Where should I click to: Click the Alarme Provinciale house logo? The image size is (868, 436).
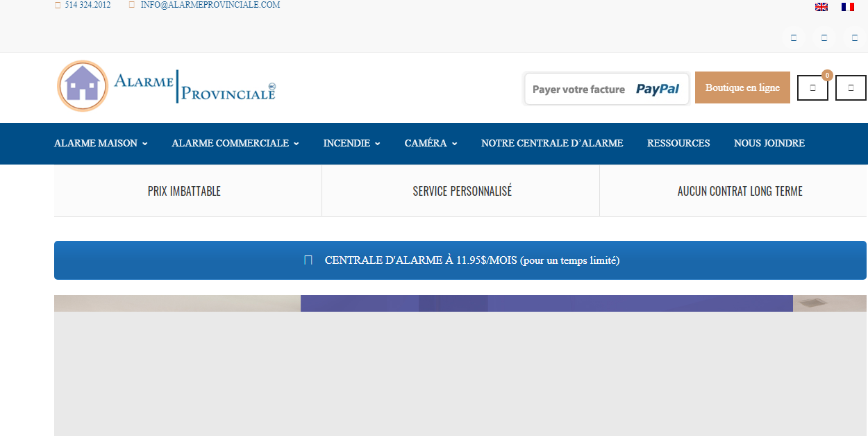click(166, 86)
